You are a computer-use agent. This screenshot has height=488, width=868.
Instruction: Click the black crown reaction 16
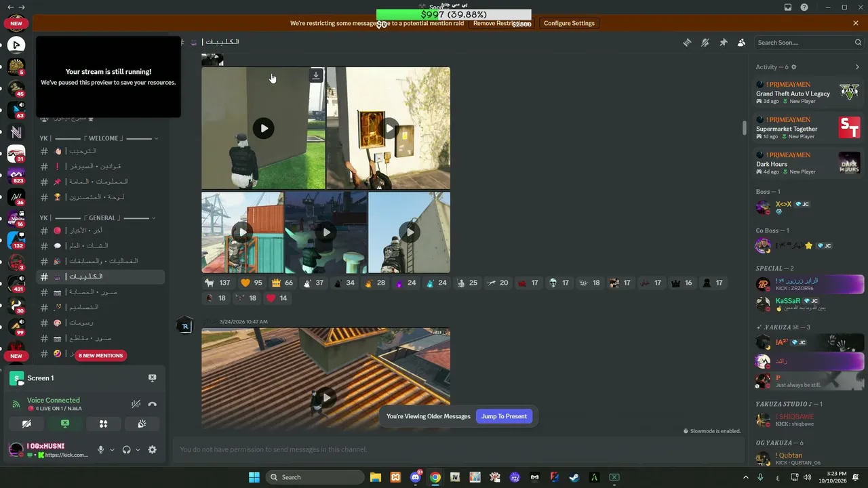pyautogui.click(x=682, y=283)
